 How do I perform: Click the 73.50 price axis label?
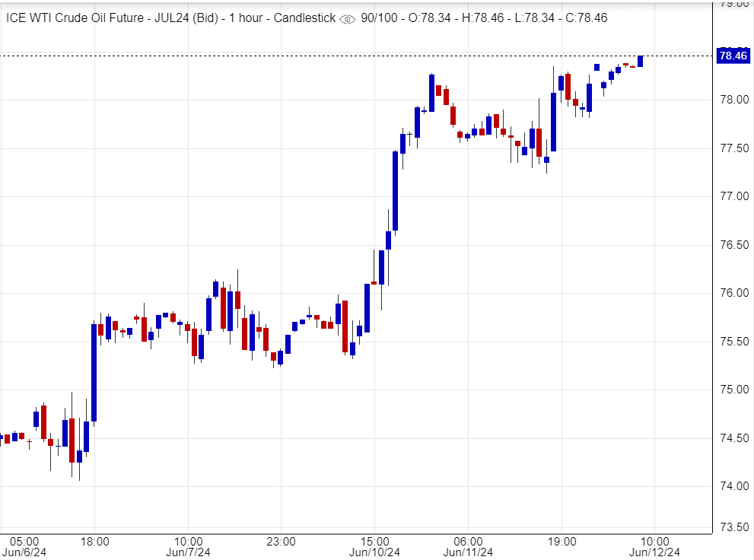[x=734, y=527]
